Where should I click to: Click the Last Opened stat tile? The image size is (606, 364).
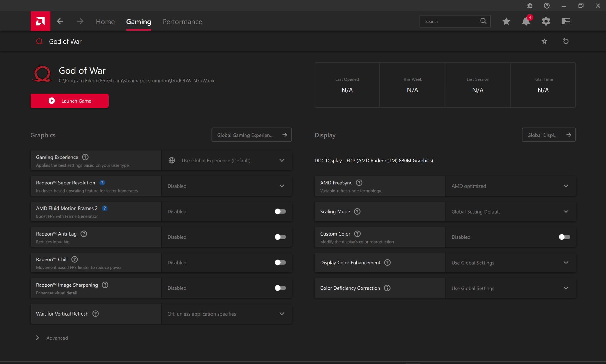[x=347, y=85]
